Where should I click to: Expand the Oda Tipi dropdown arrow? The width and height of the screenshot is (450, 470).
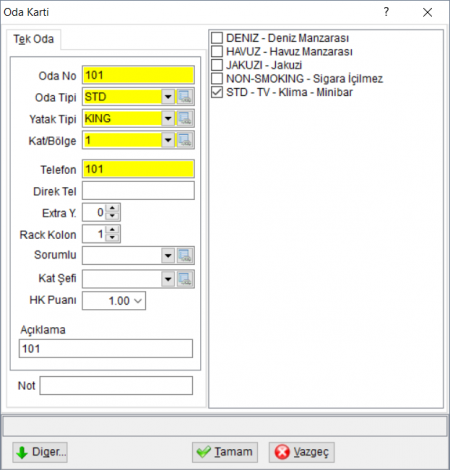168,97
